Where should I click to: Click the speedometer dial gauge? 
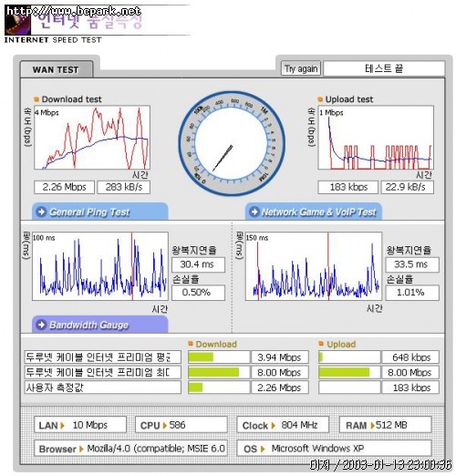(232, 143)
